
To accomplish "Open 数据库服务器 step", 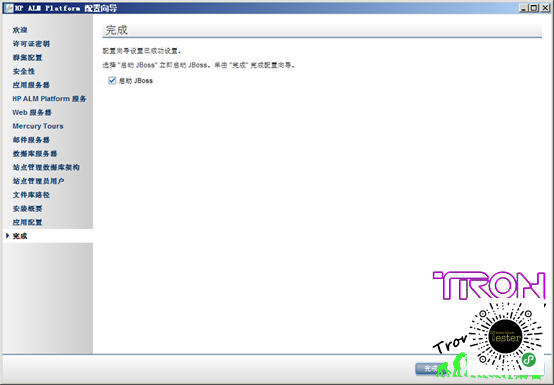I will click(x=35, y=154).
